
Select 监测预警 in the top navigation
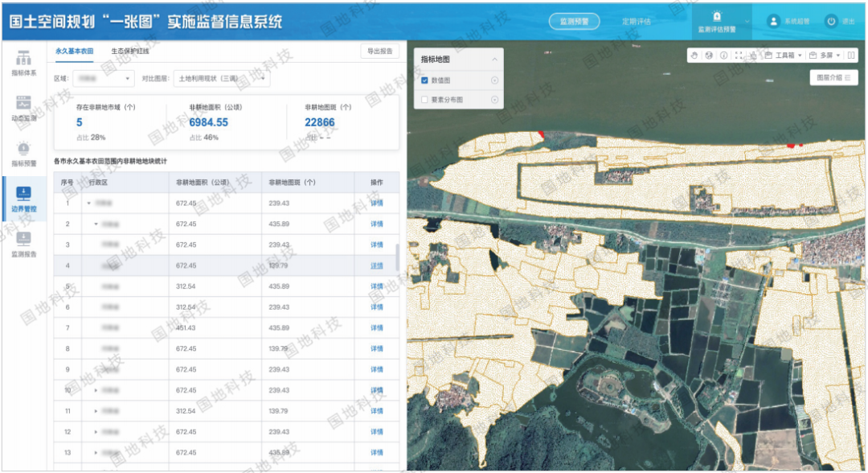pos(574,22)
